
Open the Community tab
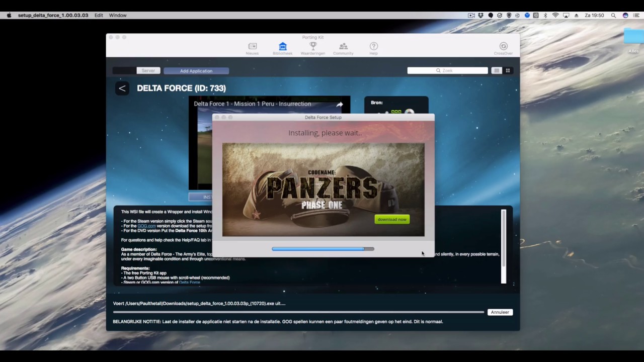(x=343, y=49)
